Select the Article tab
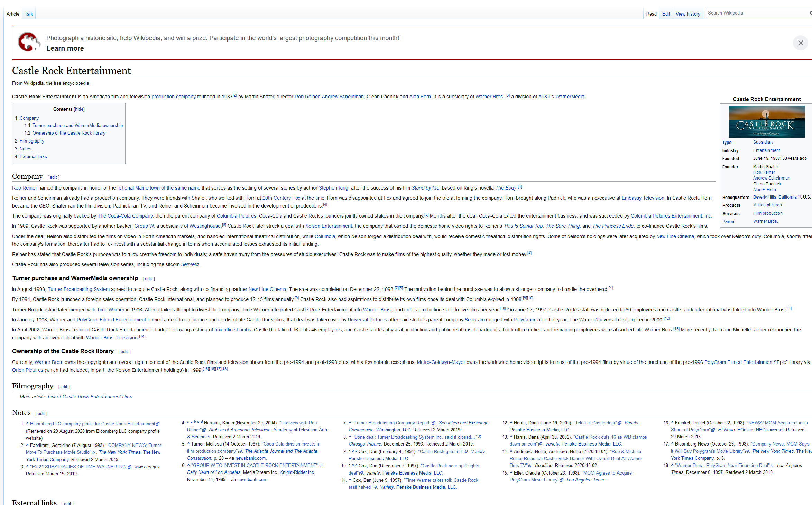812x505 pixels. 13,14
